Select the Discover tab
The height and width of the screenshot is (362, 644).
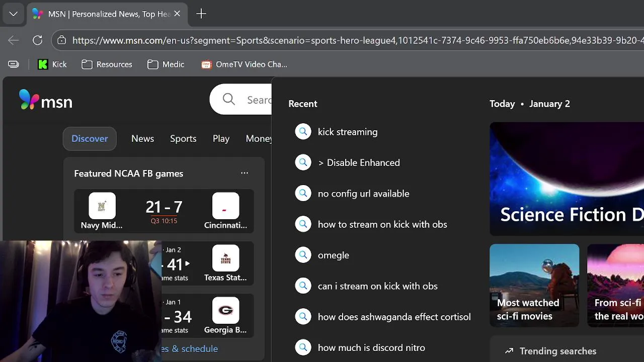click(90, 139)
